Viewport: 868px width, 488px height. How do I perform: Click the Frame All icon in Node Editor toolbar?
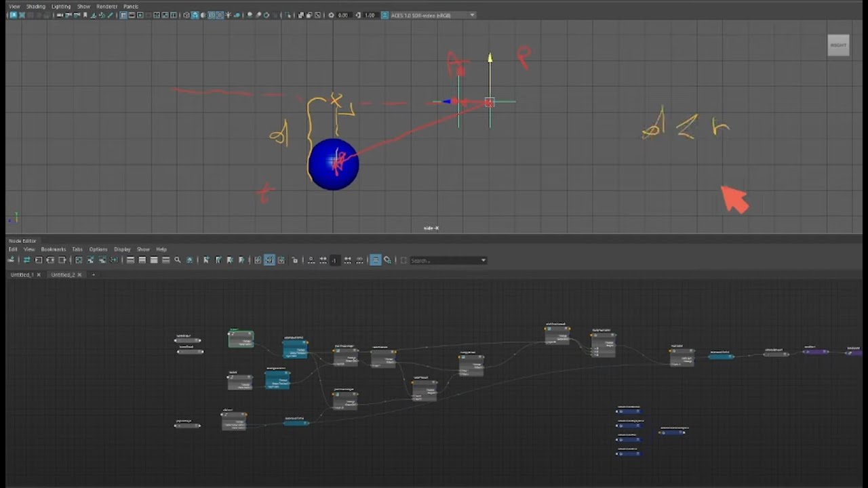point(79,260)
